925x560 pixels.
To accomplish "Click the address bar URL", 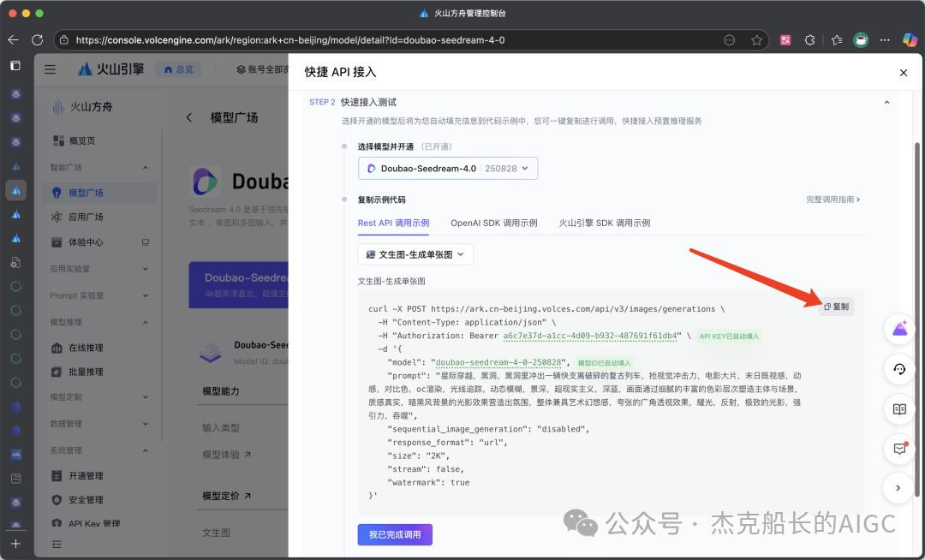I will click(x=290, y=40).
